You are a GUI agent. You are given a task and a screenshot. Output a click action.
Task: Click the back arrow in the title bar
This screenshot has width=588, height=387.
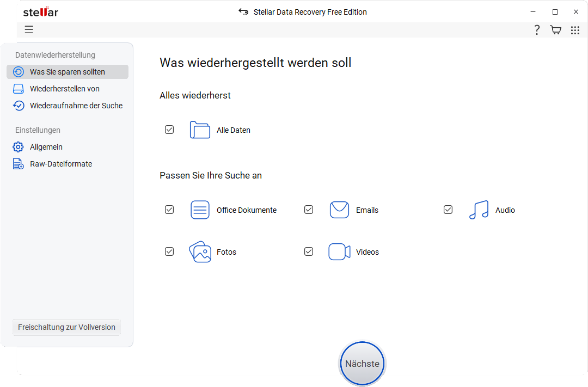(x=243, y=11)
